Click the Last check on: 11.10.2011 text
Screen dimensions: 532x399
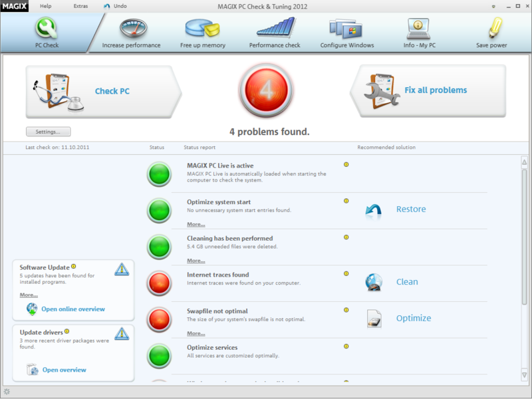point(57,147)
